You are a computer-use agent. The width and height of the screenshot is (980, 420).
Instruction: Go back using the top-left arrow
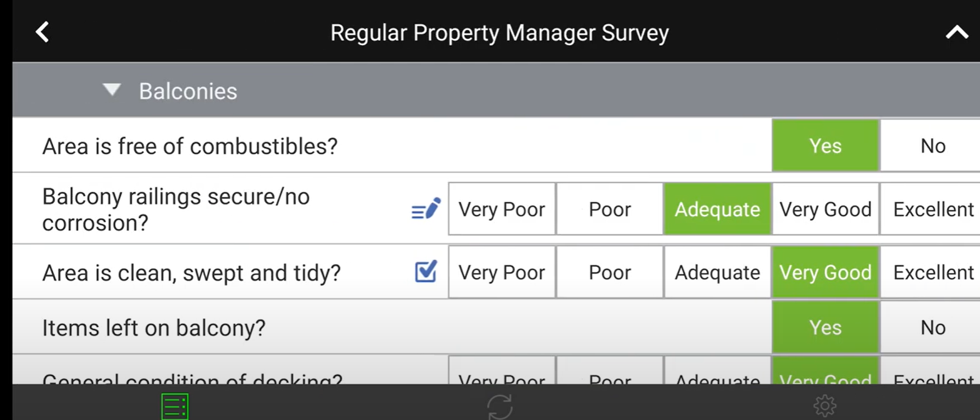click(x=43, y=32)
